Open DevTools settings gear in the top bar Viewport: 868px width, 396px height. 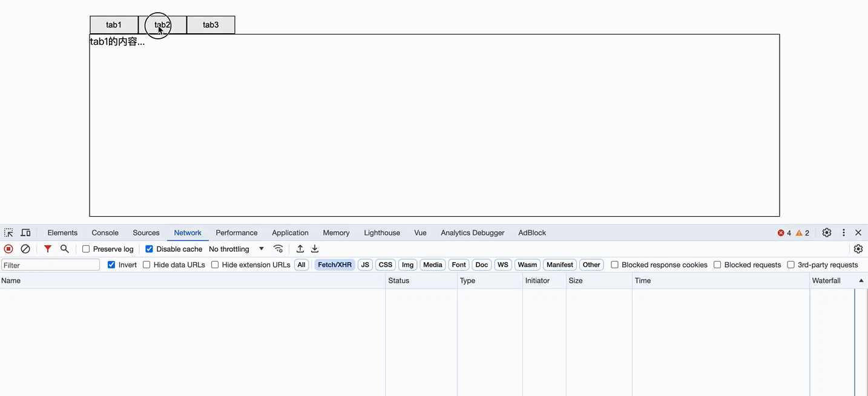point(827,233)
